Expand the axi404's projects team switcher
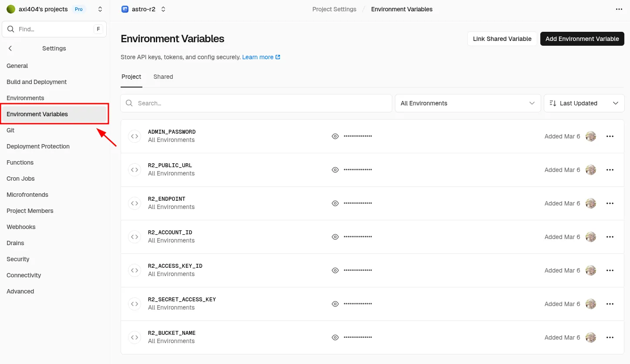Viewport: 630px width, 364px height. pos(100,9)
